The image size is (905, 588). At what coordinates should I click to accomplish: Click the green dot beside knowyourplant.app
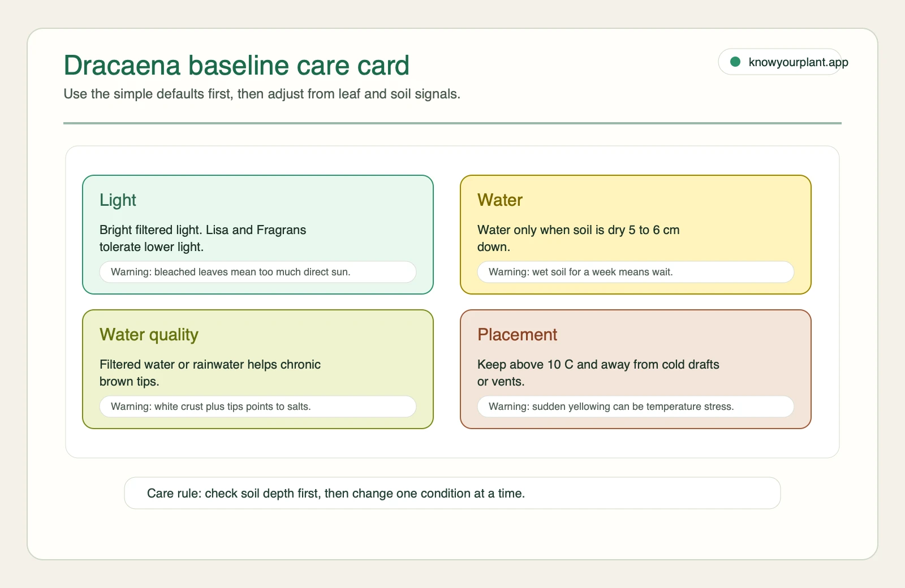(x=735, y=62)
